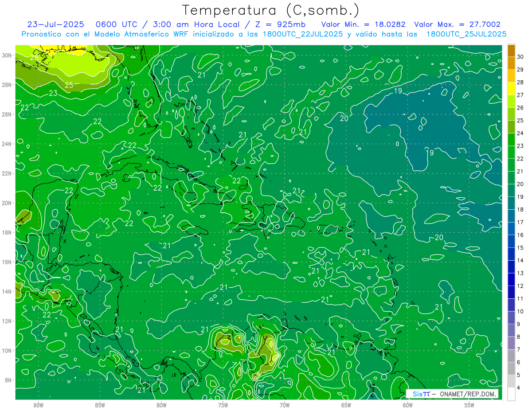Click the 14N latitude axis label
The height and width of the screenshot is (411, 532).
point(8,292)
